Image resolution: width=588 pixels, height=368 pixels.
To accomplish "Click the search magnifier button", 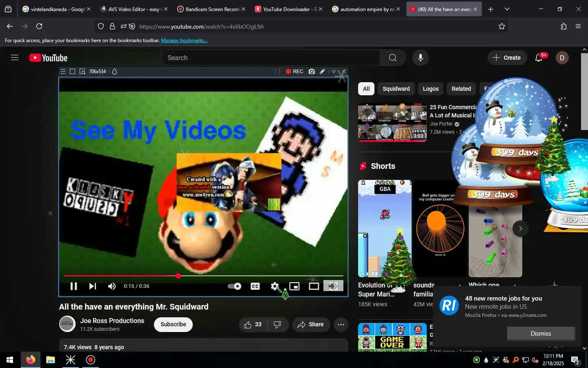I will [x=393, y=58].
